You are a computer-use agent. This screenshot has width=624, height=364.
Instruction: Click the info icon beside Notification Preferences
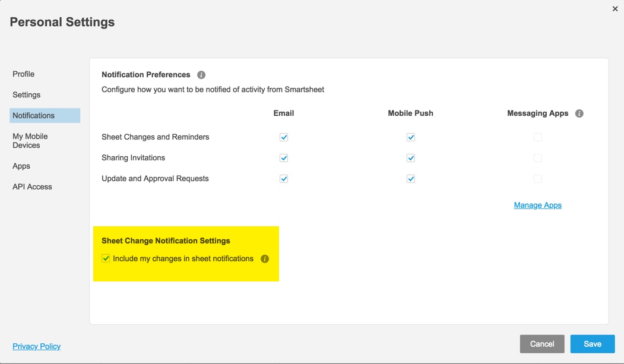point(201,74)
